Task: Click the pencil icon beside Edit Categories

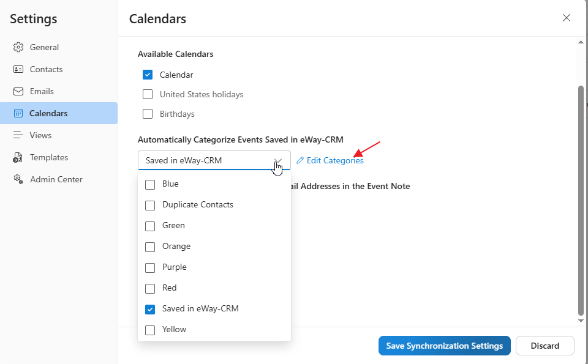Action: [300, 160]
